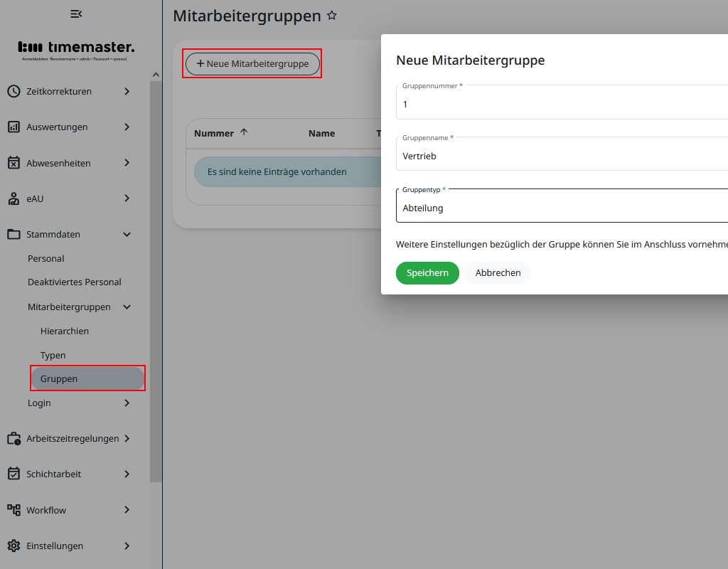Click the Schichtarbeit calendar-check icon

point(14,474)
